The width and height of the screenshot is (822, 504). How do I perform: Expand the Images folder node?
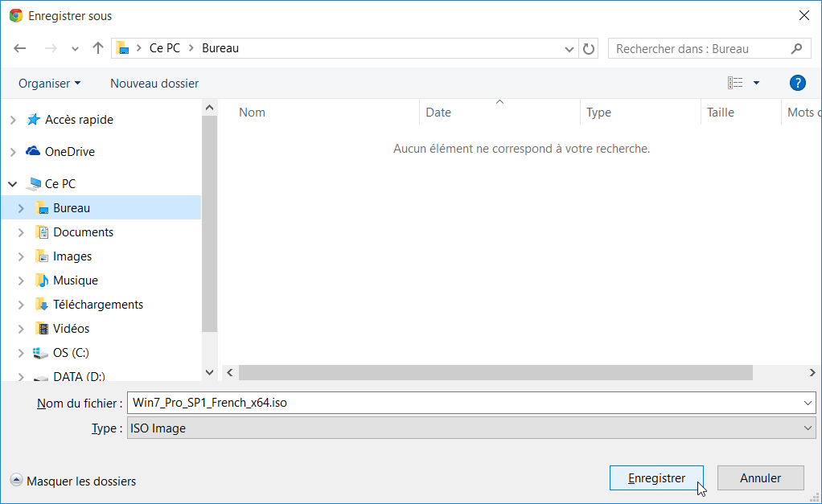[21, 256]
